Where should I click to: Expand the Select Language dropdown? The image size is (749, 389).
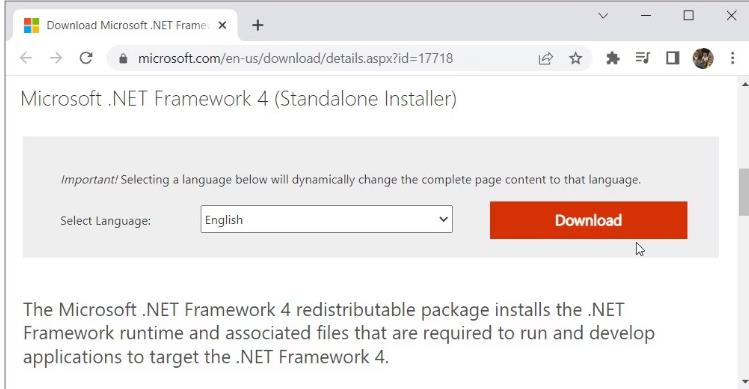pos(326,219)
